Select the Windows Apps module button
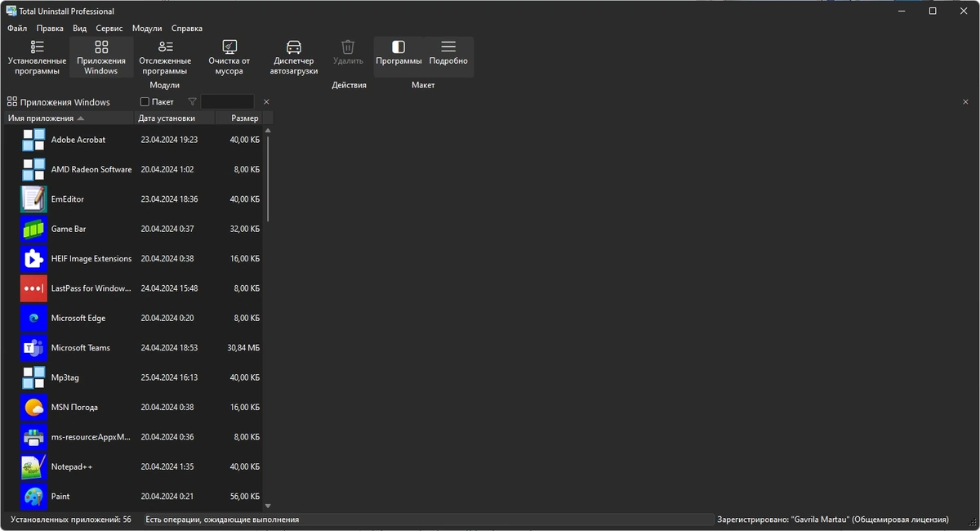 (101, 57)
